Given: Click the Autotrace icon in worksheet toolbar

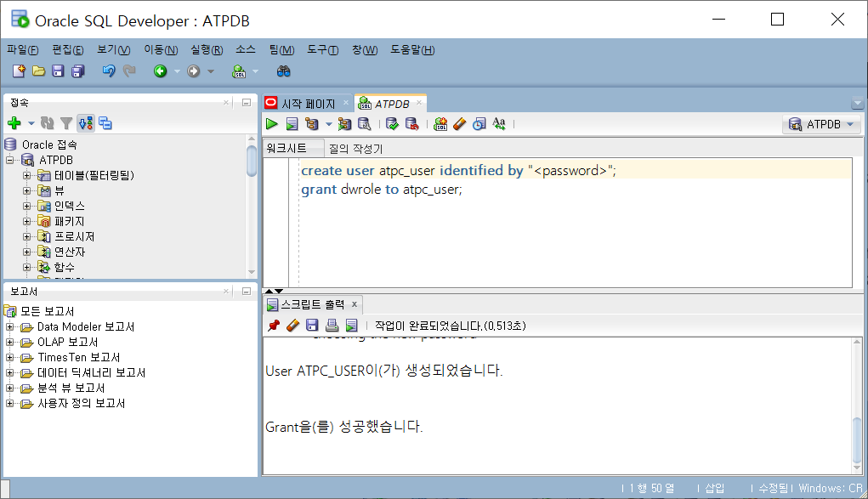Looking at the screenshot, I should click(344, 124).
